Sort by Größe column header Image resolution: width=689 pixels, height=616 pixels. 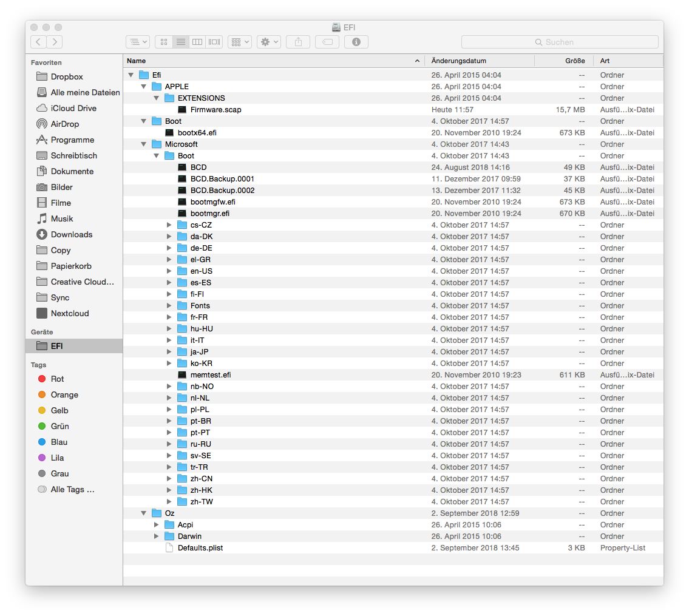point(574,61)
